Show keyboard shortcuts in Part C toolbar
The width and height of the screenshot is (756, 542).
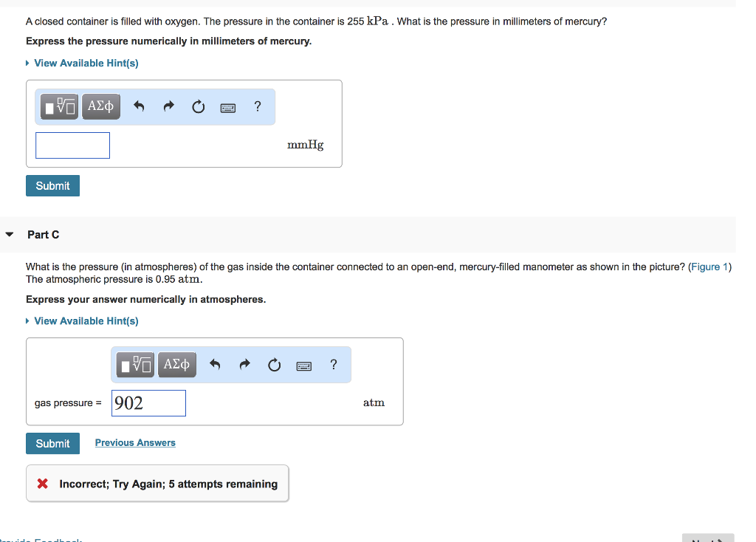click(304, 366)
